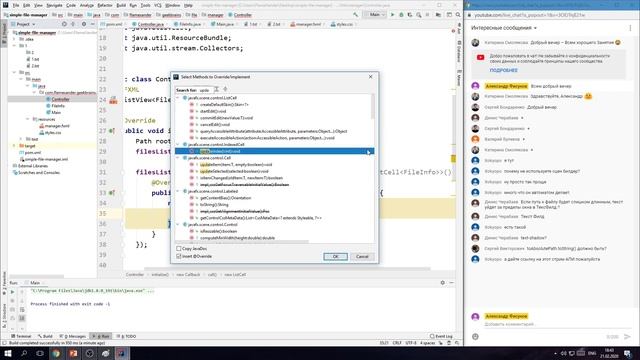Collapse the javafx.scene.control.Cell node

coord(178,158)
